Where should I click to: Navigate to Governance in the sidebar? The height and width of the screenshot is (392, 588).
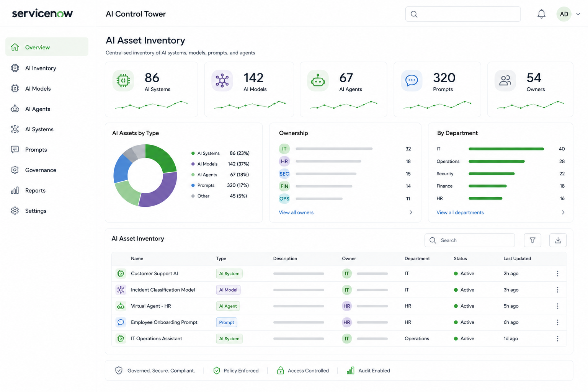coord(41,170)
